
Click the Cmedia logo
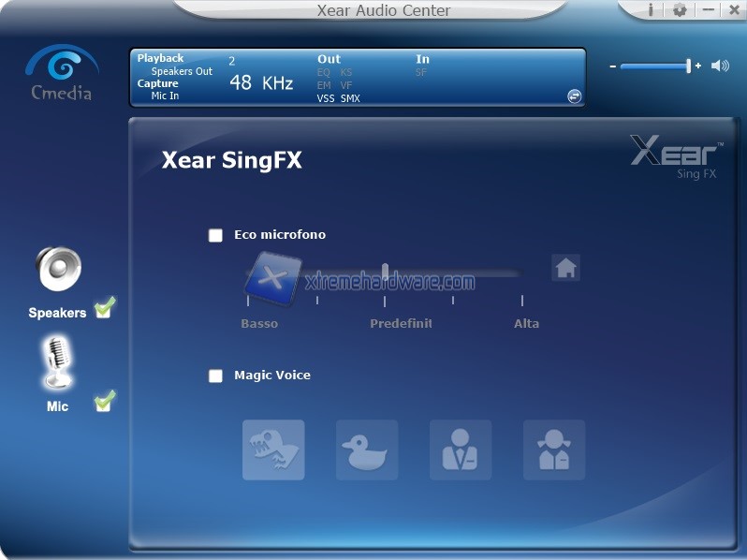(62, 73)
